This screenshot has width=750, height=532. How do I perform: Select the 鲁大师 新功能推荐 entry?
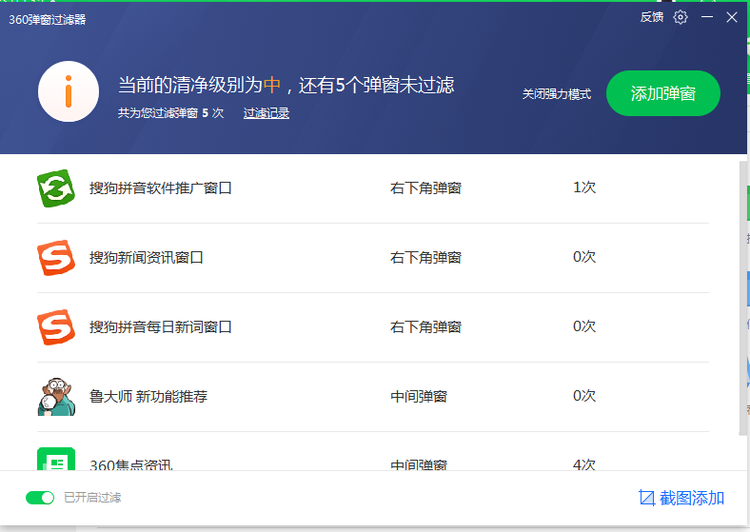pos(148,397)
